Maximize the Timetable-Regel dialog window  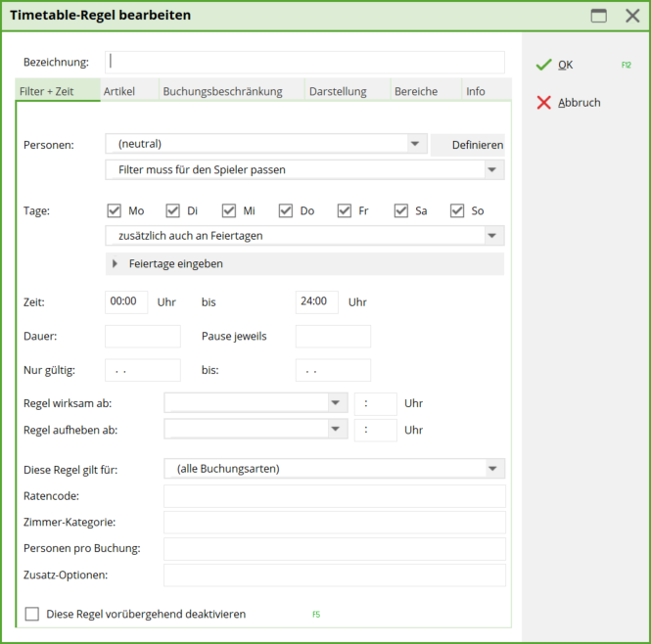click(598, 16)
